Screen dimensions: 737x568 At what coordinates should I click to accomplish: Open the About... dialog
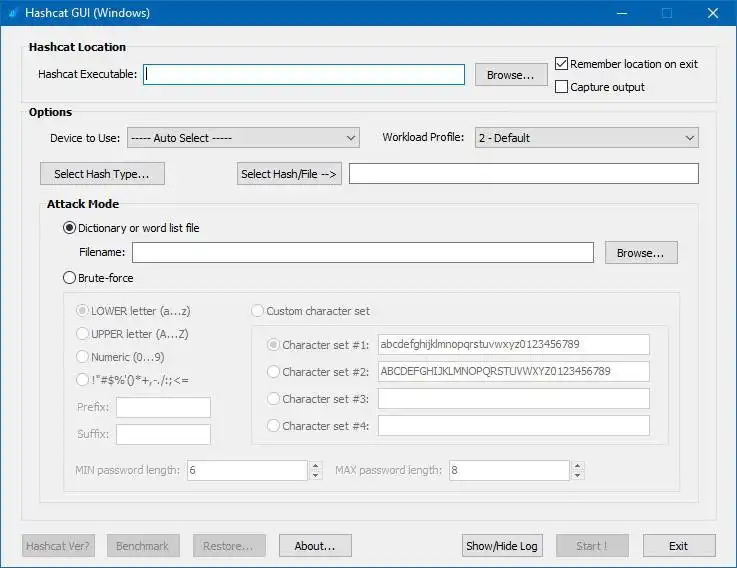pyautogui.click(x=315, y=545)
